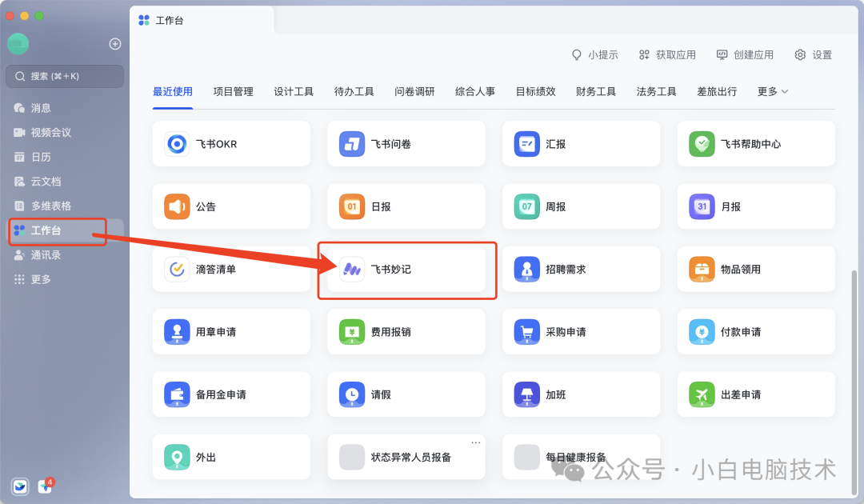Open 消息 in the sidebar

(65, 108)
